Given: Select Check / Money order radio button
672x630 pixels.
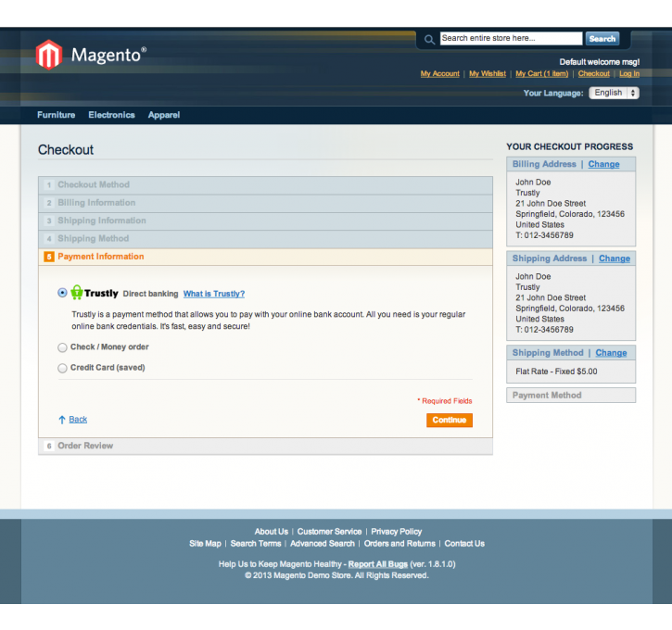Looking at the screenshot, I should click(63, 347).
